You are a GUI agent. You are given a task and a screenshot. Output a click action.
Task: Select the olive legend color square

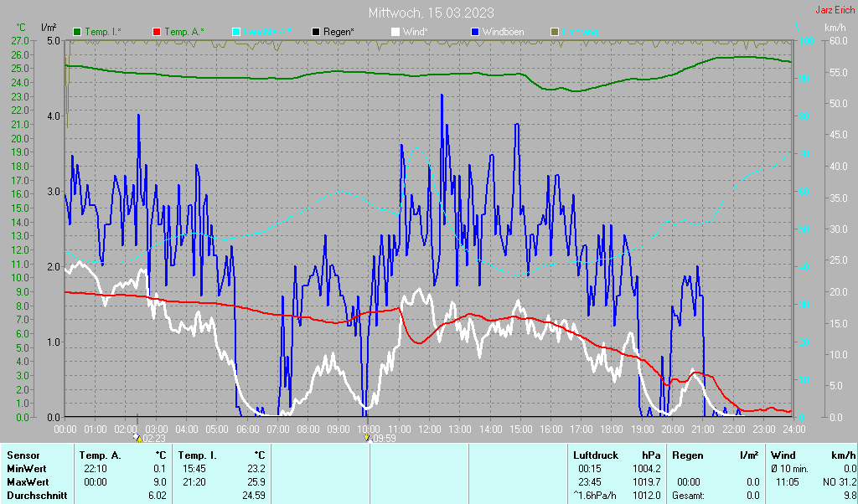pos(554,32)
